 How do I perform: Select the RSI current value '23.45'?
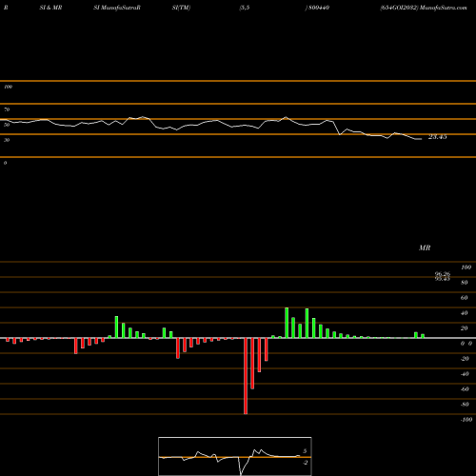click(438, 137)
